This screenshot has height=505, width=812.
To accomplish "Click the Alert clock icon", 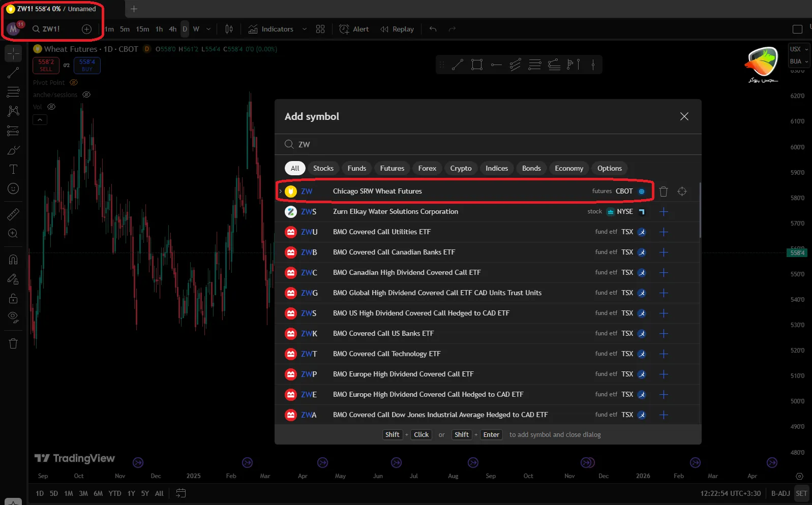I will pos(345,29).
